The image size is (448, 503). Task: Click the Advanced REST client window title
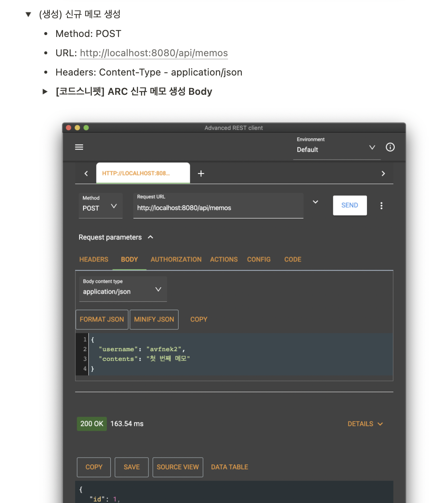point(234,128)
